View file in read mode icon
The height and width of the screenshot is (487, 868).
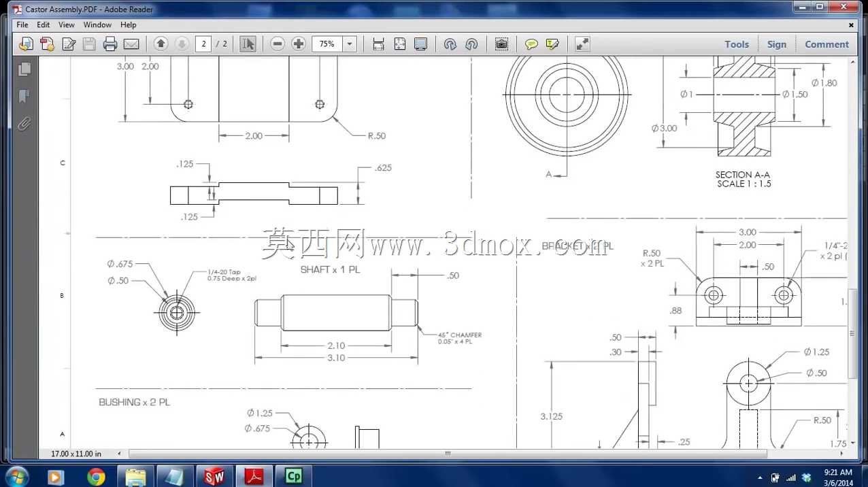(x=421, y=44)
